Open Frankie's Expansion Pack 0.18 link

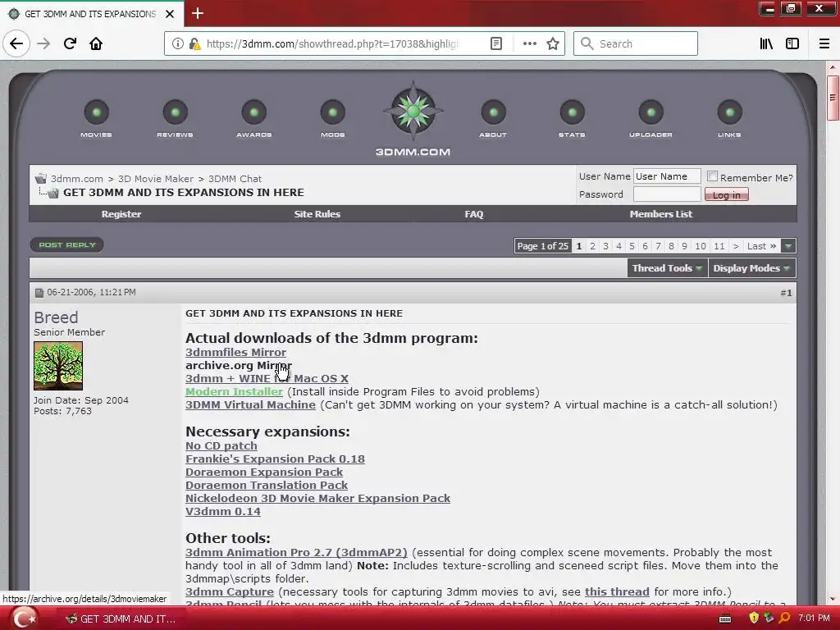[275, 459]
